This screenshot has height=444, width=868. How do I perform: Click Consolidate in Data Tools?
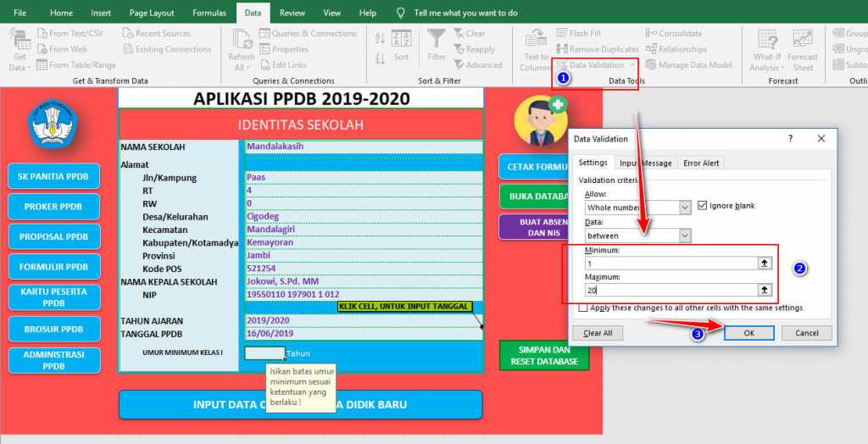674,33
